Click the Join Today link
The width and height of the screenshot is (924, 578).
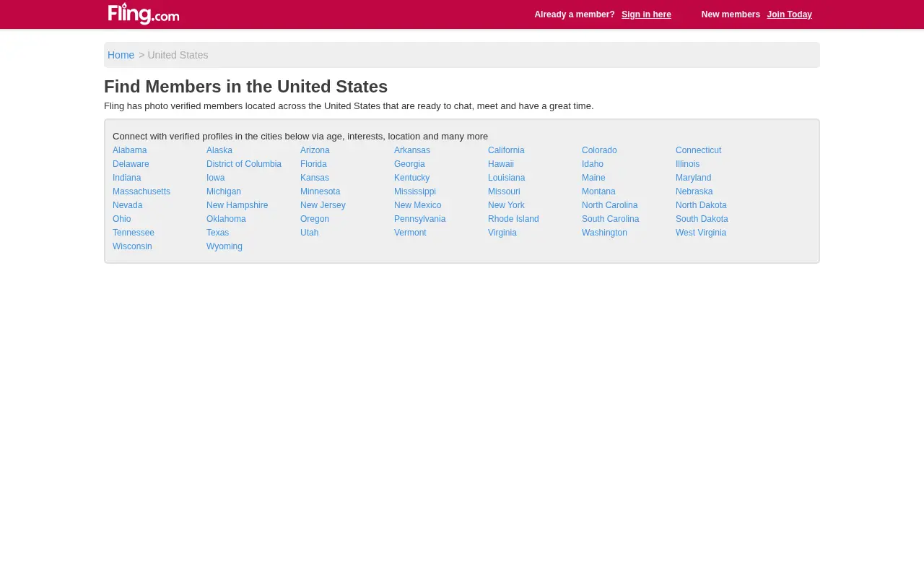point(789,14)
